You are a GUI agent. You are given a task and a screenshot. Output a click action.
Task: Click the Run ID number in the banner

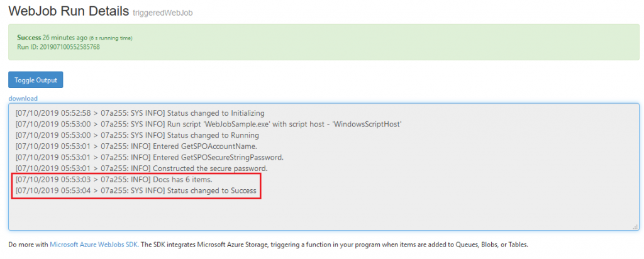pyautogui.click(x=70, y=47)
